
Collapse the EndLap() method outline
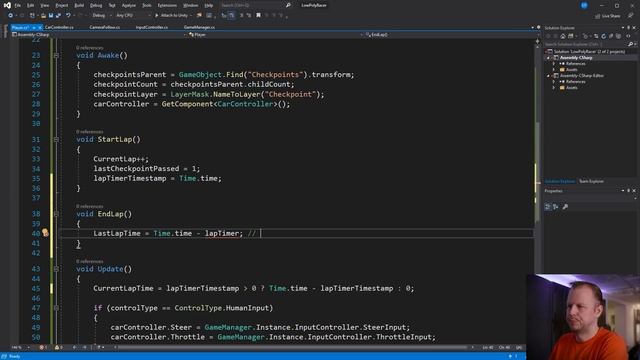[x=56, y=214]
